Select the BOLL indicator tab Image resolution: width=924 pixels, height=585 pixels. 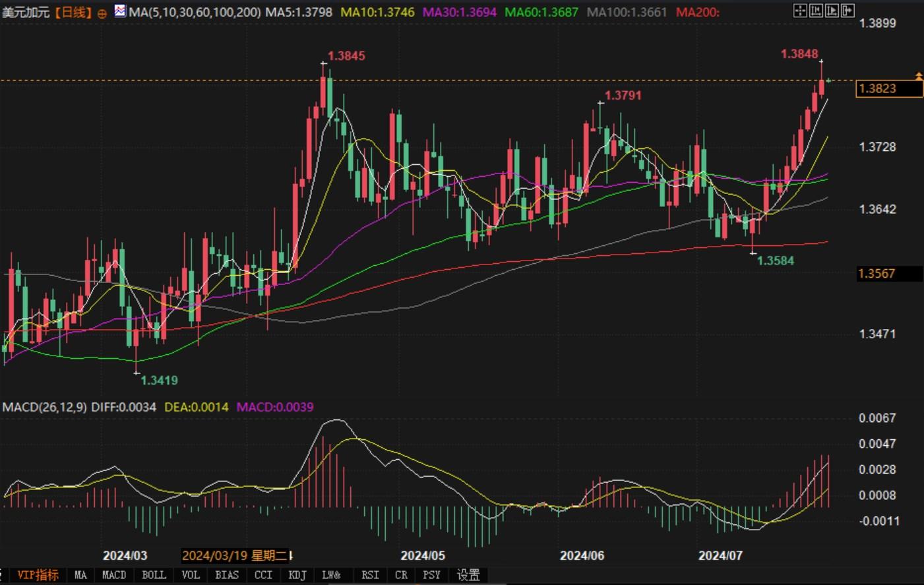coord(154,575)
